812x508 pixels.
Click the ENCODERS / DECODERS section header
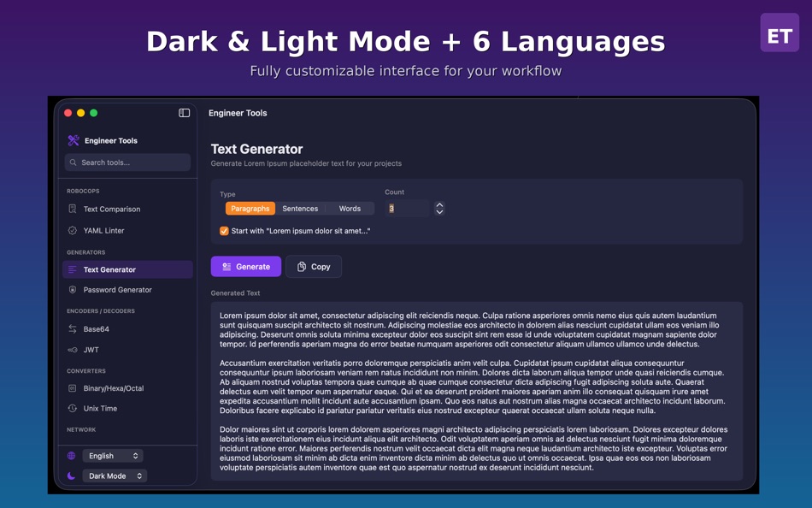pyautogui.click(x=101, y=311)
